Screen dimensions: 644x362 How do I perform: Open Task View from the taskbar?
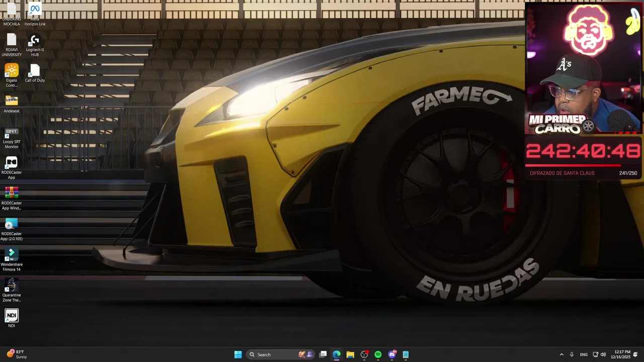click(x=323, y=354)
